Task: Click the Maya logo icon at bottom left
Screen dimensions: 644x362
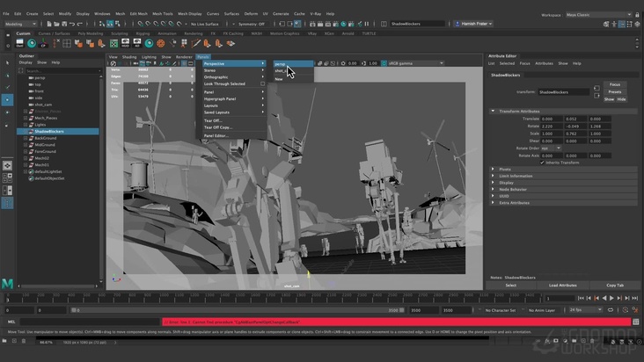Action: click(x=7, y=283)
